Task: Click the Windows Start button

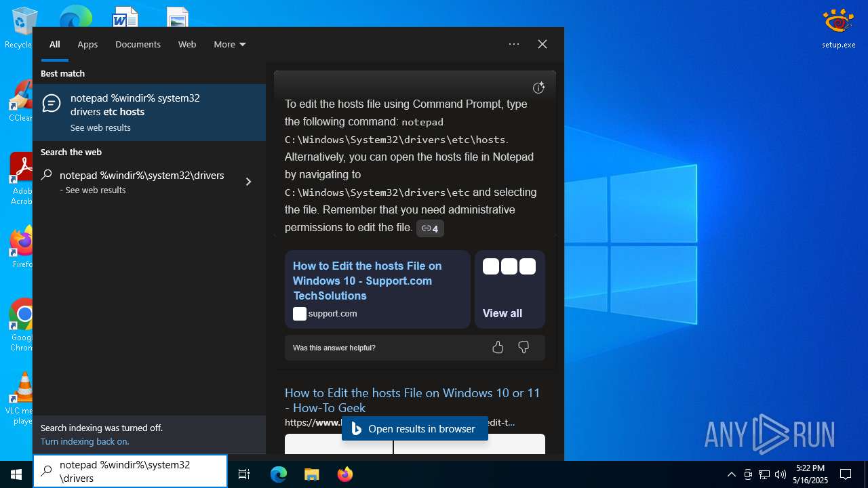Action: click(x=16, y=474)
